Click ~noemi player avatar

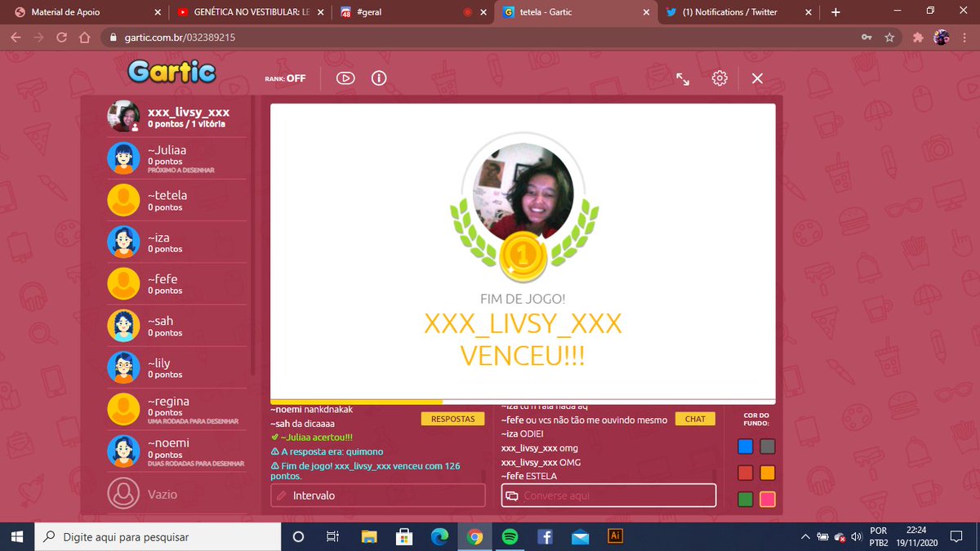pos(124,451)
